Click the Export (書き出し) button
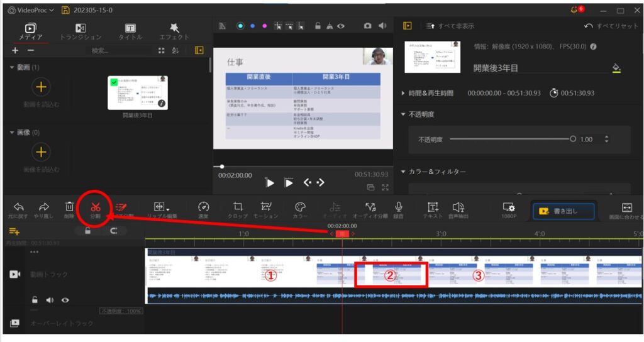Viewport: 644px width, 342px height. coord(563,211)
